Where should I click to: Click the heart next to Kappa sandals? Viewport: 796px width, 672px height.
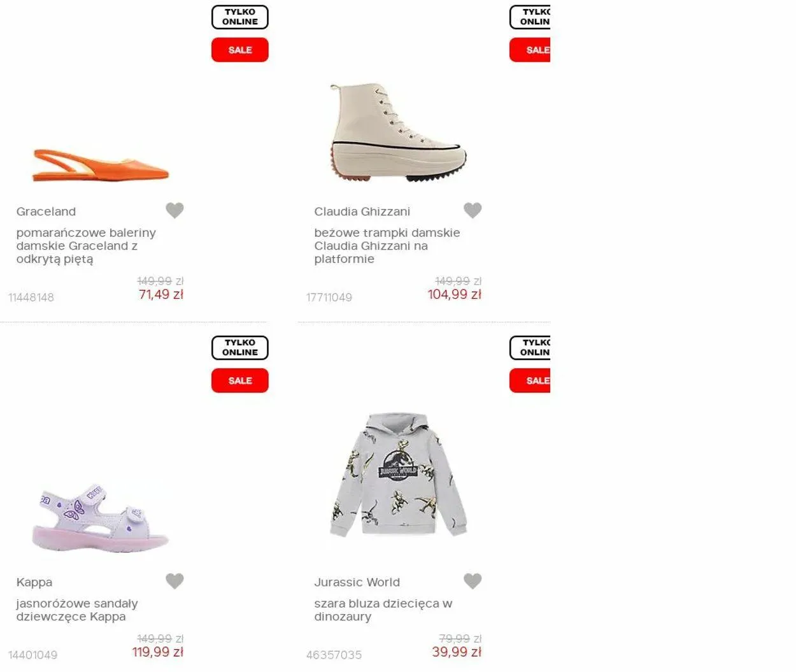pos(174,581)
